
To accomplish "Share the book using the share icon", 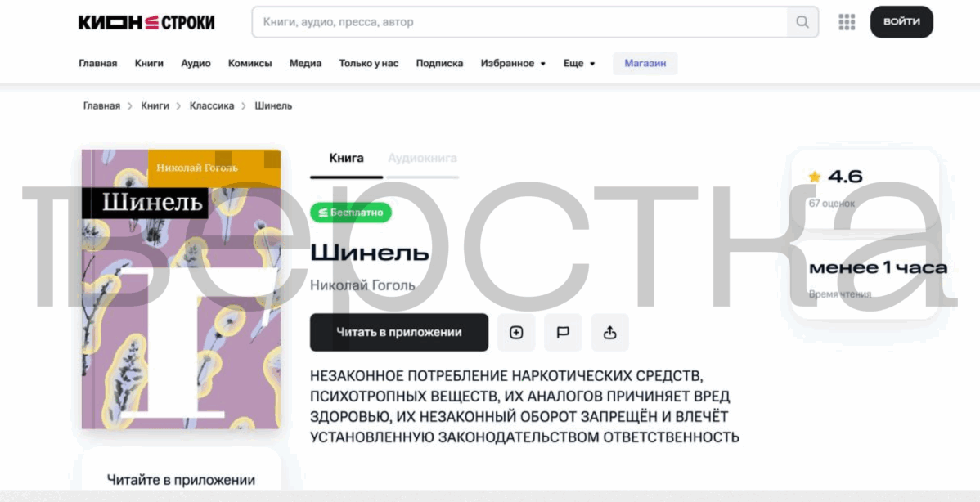I will tap(609, 332).
